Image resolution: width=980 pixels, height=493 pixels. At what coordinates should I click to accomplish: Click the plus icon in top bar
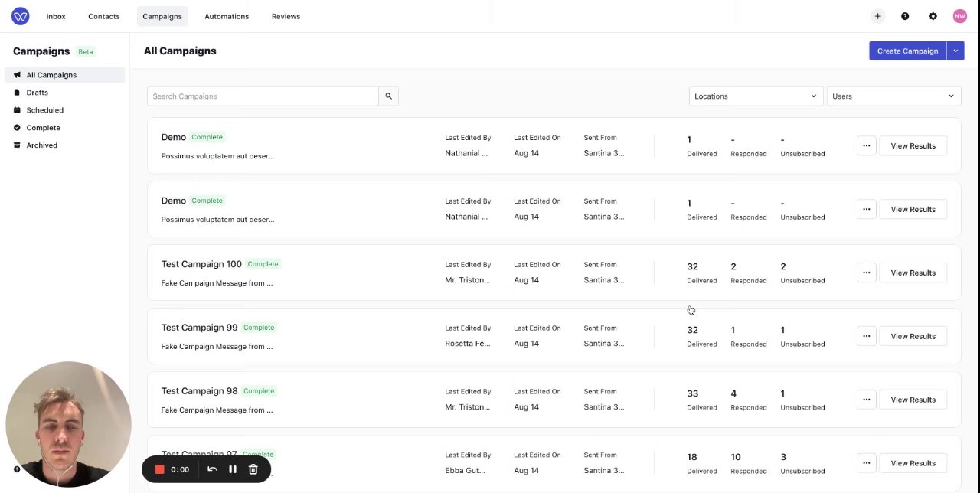coord(877,16)
